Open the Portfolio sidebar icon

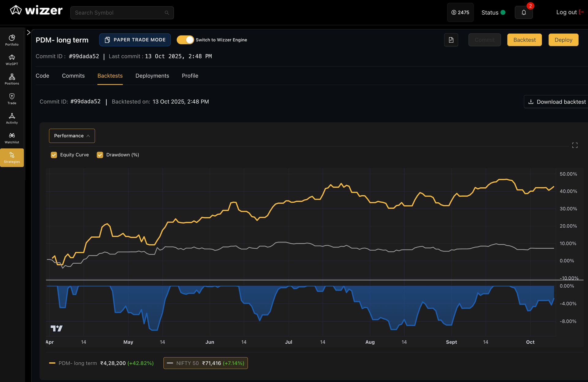[12, 40]
